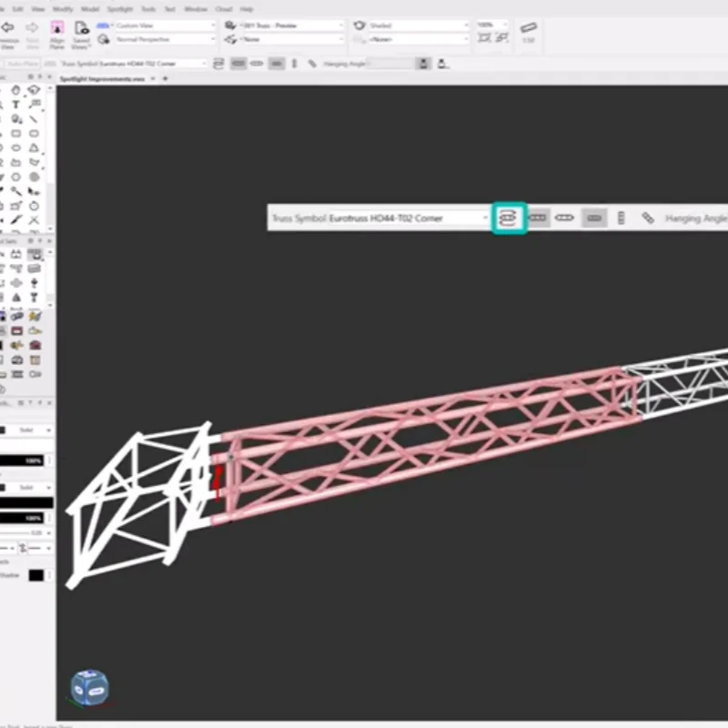Select the Oval tool
The width and height of the screenshot is (728, 728).
tap(16, 148)
